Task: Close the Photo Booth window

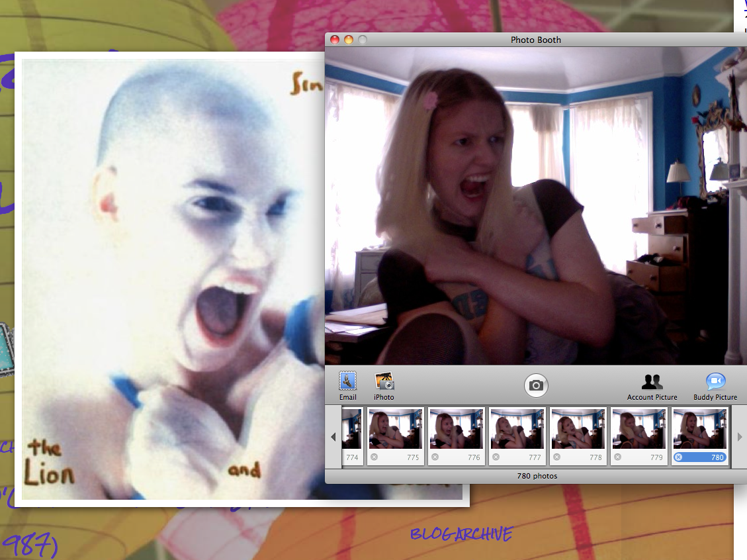Action: 335,40
